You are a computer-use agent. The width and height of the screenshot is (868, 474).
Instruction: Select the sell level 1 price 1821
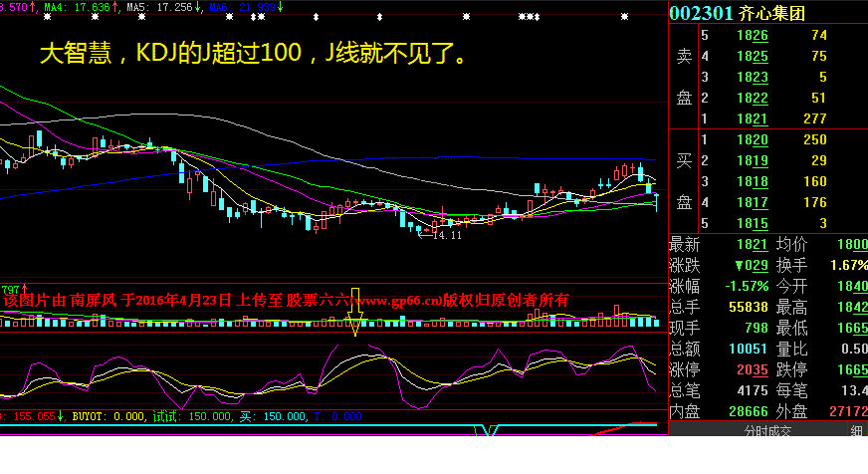point(752,118)
